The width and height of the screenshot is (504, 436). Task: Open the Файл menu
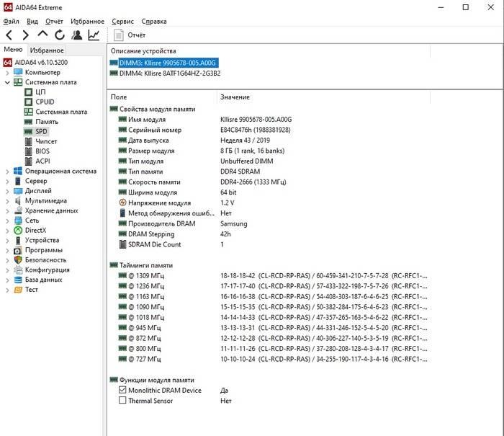click(12, 21)
